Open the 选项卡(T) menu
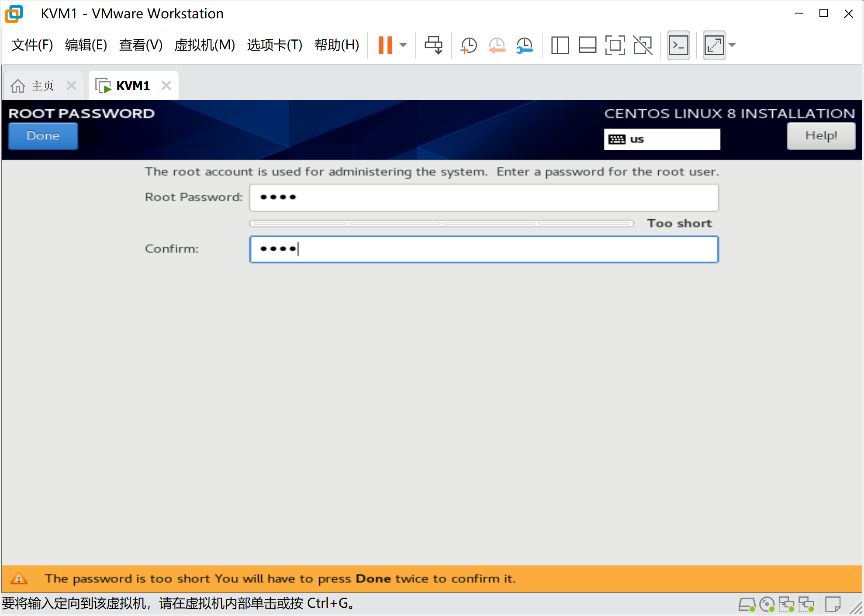Image resolution: width=864 pixels, height=616 pixels. [x=274, y=45]
